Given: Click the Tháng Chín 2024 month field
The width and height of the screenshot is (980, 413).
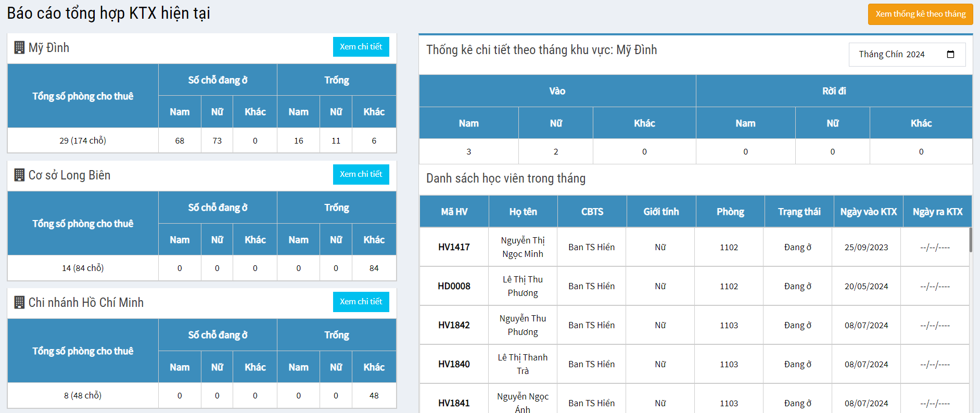Looking at the screenshot, I should coord(891,55).
